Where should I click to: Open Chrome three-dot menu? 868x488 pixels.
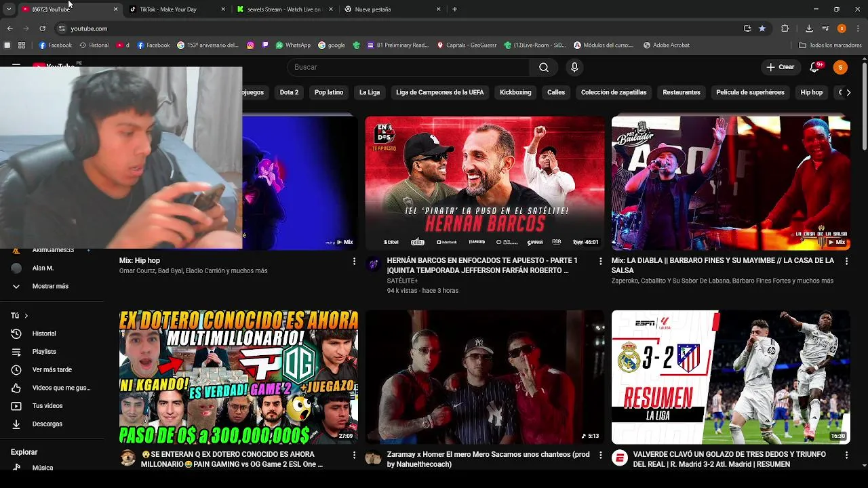[x=857, y=28]
